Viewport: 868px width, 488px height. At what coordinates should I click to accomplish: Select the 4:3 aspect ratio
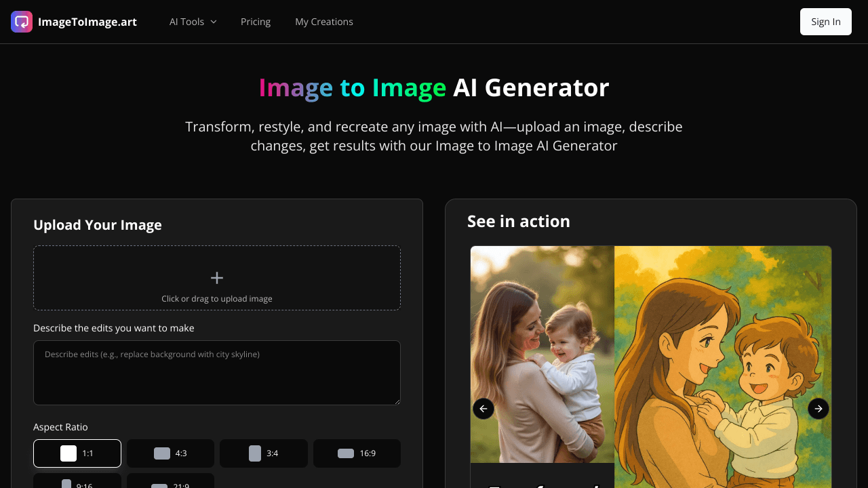[170, 453]
